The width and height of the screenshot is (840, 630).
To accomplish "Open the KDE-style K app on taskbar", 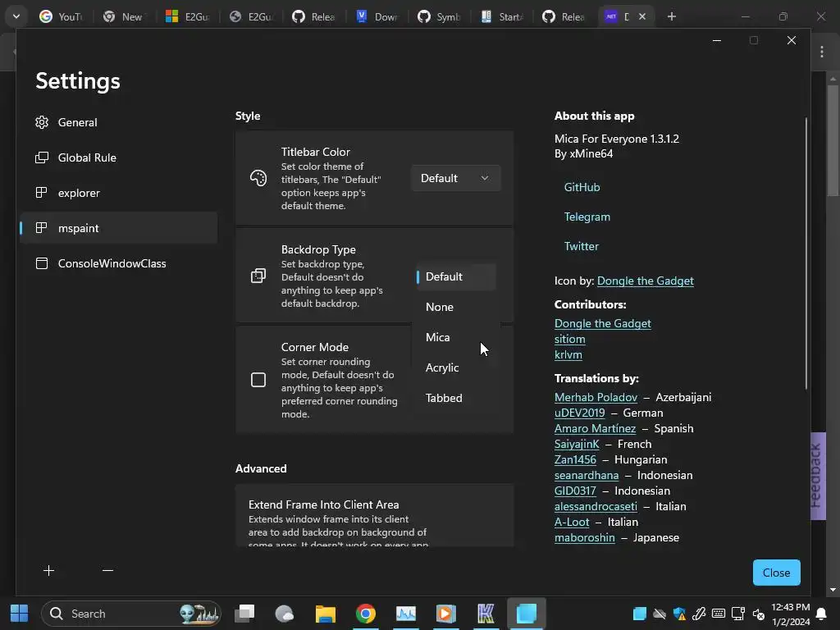I will [x=486, y=614].
